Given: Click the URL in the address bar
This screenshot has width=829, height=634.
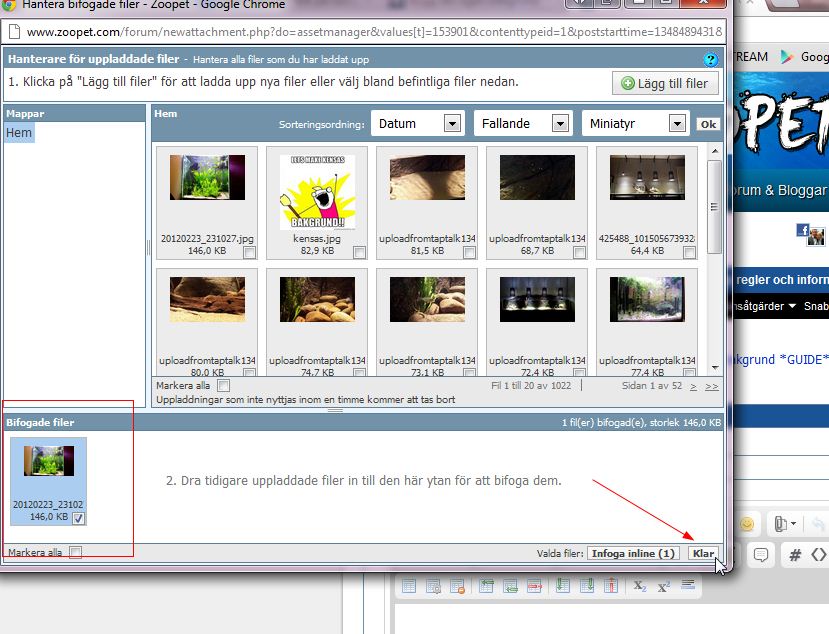Looking at the screenshot, I should (x=374, y=32).
